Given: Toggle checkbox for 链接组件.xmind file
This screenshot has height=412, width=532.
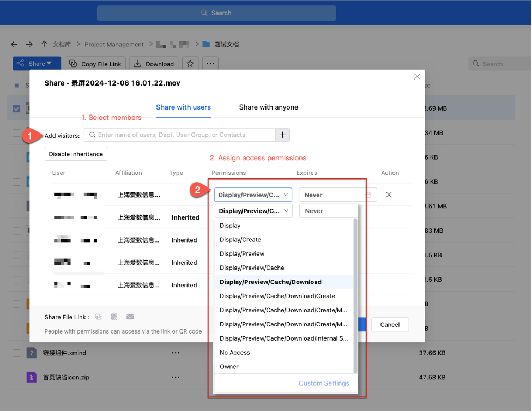Looking at the screenshot, I should 16,353.
